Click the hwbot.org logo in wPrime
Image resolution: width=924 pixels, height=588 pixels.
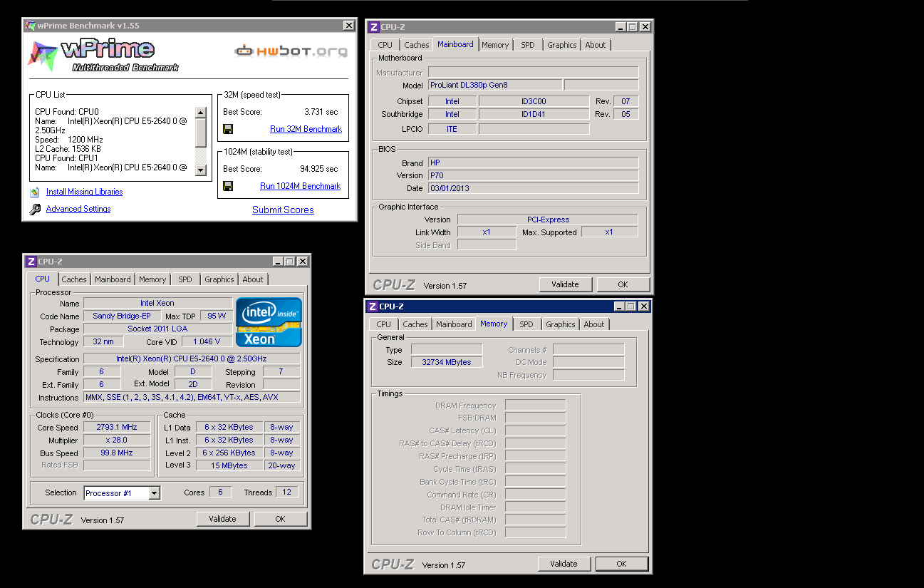tap(291, 51)
